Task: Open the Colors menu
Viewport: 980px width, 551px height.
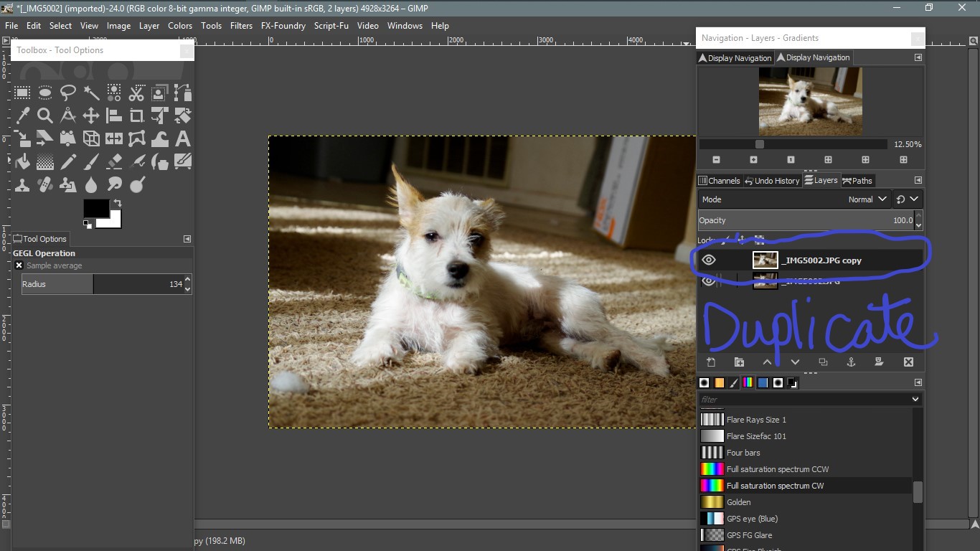Action: 180,25
